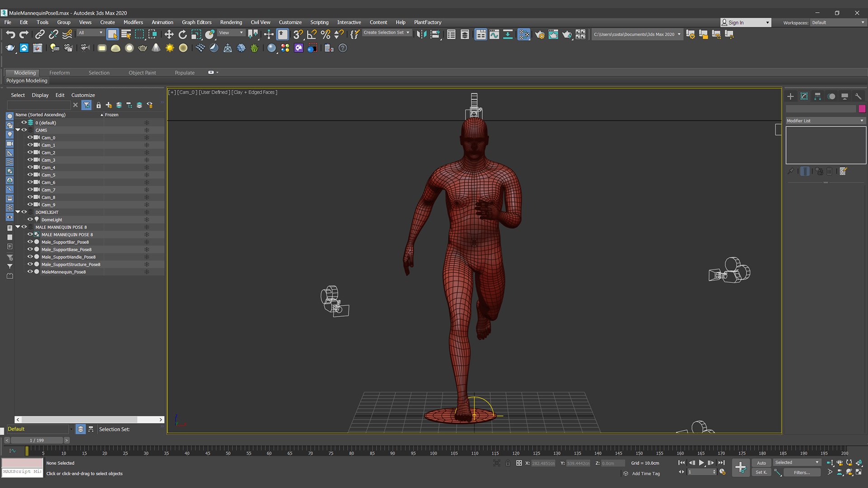The height and width of the screenshot is (488, 868).
Task: Toggle Angle Snap icon
Action: [311, 34]
